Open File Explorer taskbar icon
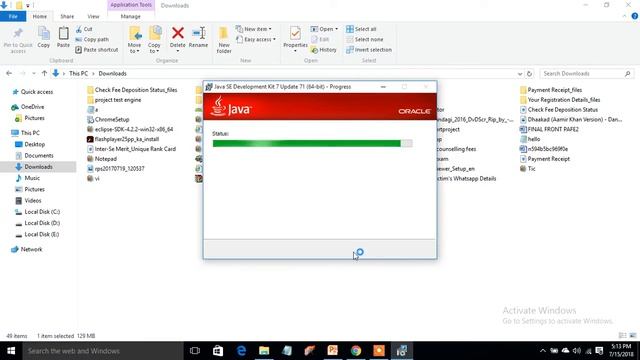640x360 pixels. tap(264, 351)
